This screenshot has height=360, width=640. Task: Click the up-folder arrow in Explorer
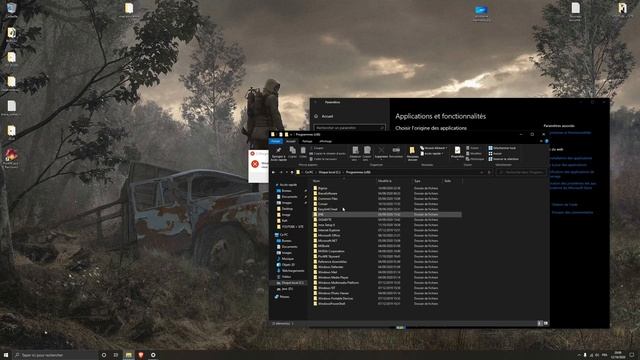(292, 172)
